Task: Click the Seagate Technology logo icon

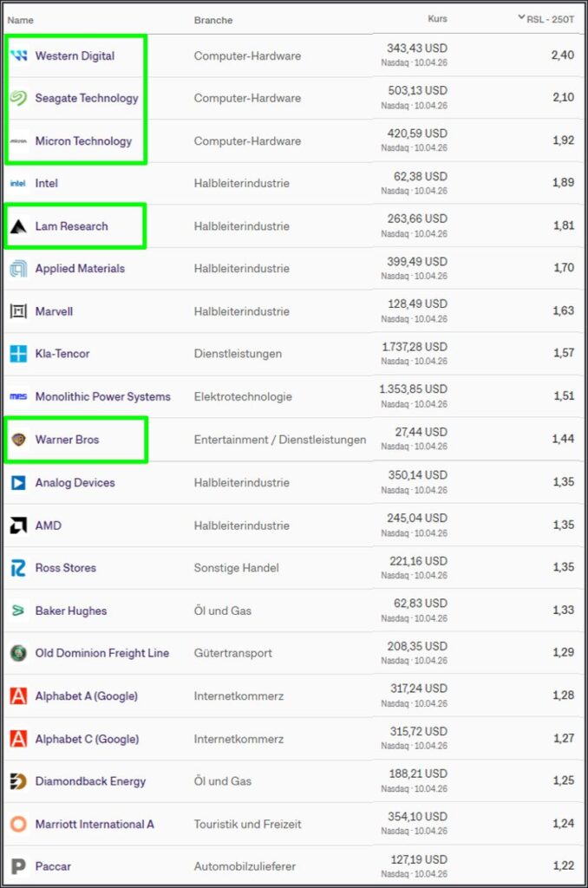Action: click(x=18, y=99)
